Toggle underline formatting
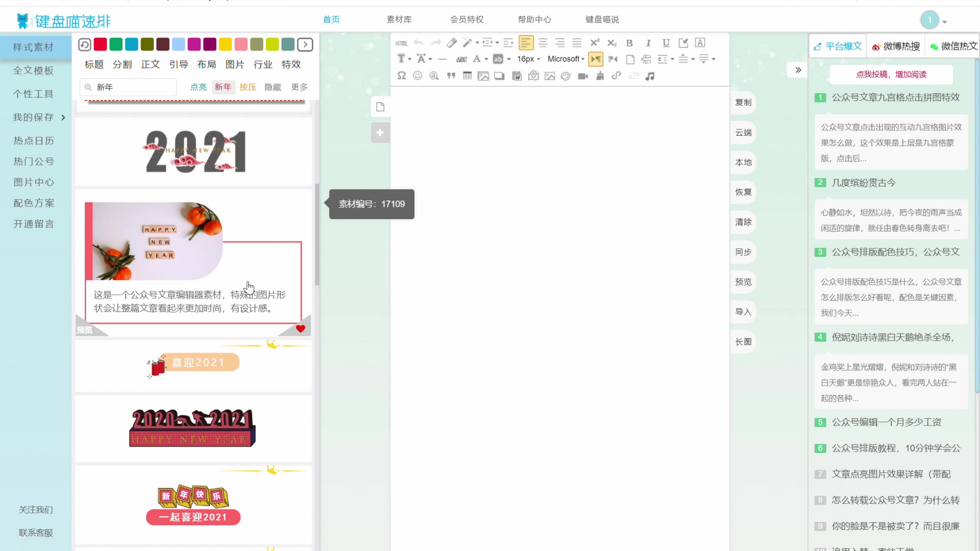980x551 pixels. point(666,43)
